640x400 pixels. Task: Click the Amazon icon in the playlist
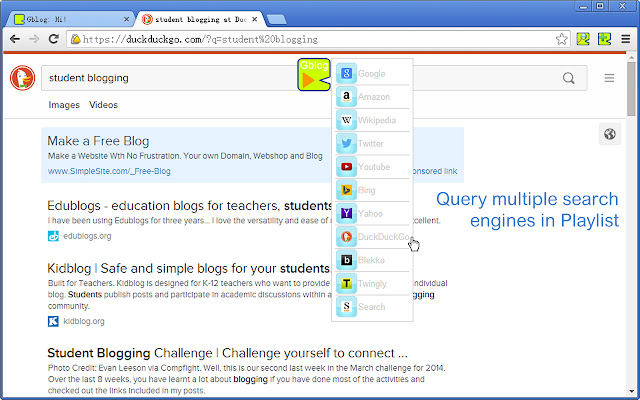click(346, 97)
